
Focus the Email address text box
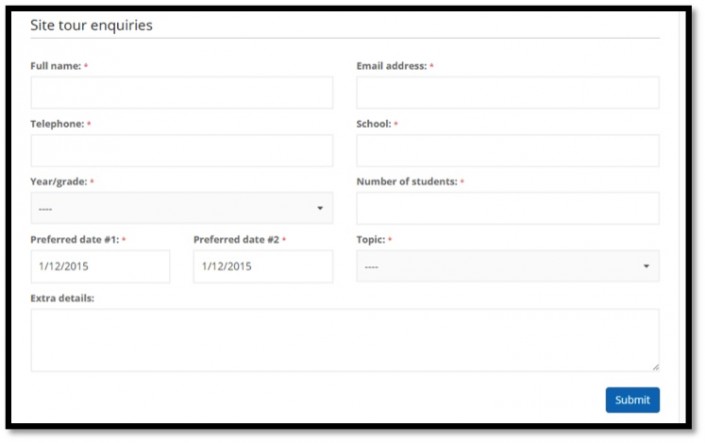pos(507,92)
